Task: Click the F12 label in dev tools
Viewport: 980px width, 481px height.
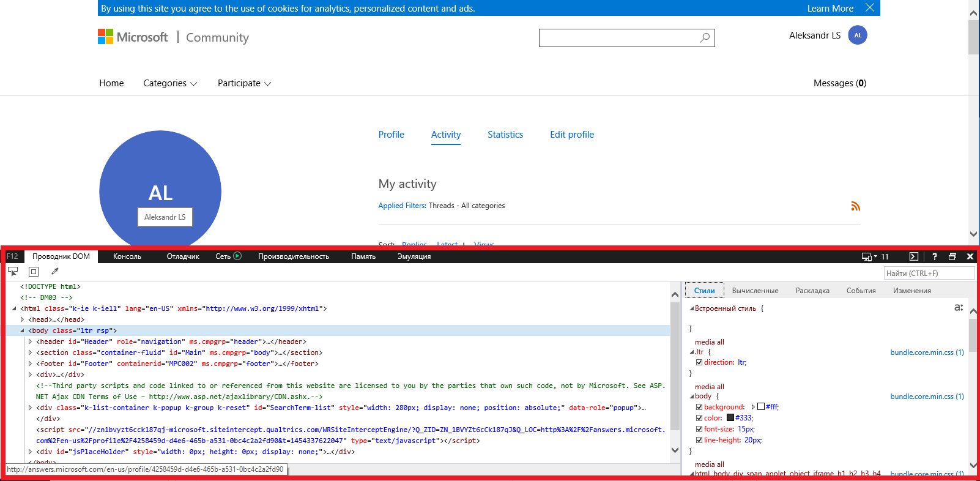Action: pos(12,256)
